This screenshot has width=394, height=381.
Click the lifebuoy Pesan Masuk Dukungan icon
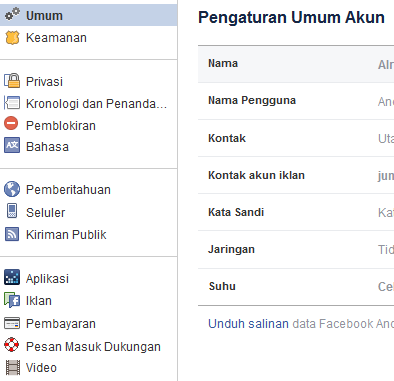pos(12,344)
